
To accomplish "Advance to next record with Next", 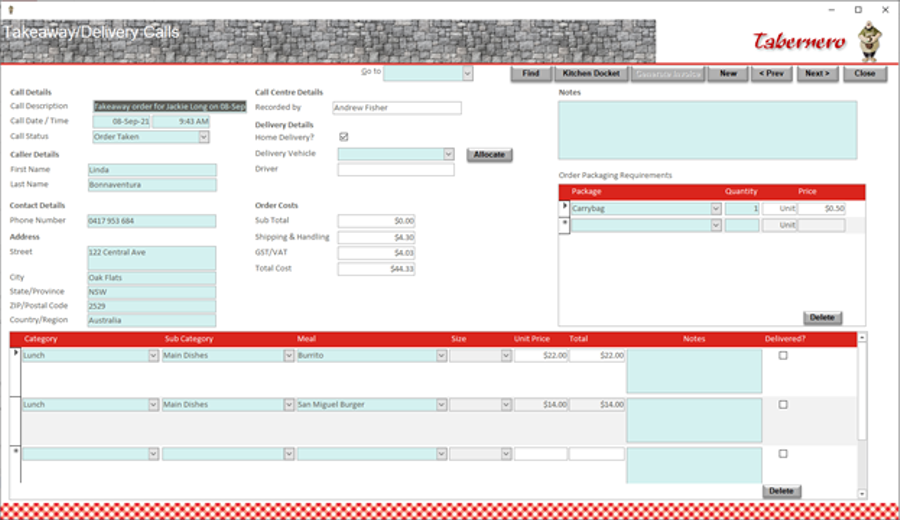I will (x=817, y=73).
